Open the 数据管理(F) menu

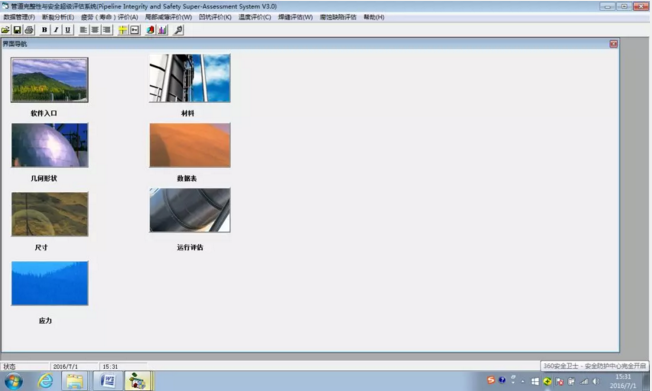[19, 17]
